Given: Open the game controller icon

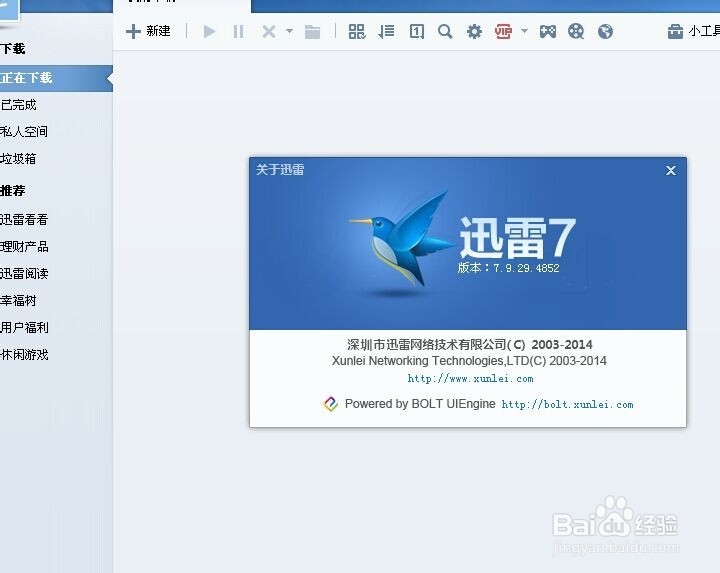Looking at the screenshot, I should point(547,32).
